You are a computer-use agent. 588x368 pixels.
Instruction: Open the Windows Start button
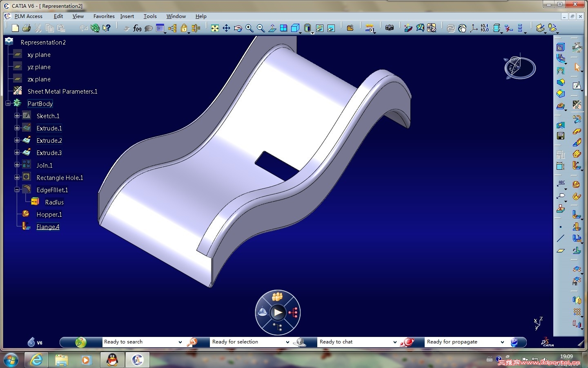coord(11,359)
